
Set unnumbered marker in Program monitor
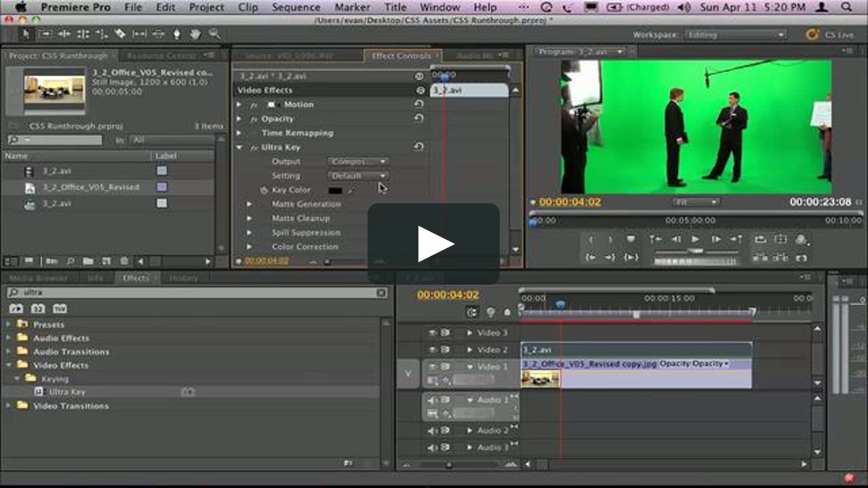(x=631, y=239)
